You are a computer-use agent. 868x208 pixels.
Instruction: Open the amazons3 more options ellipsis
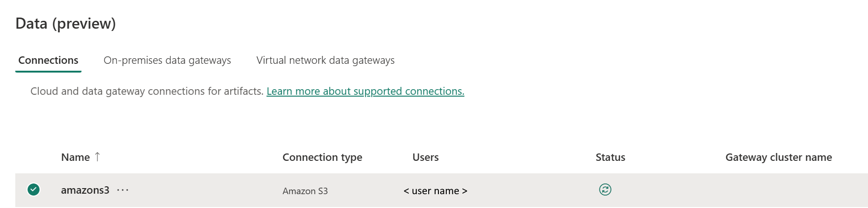point(123,190)
